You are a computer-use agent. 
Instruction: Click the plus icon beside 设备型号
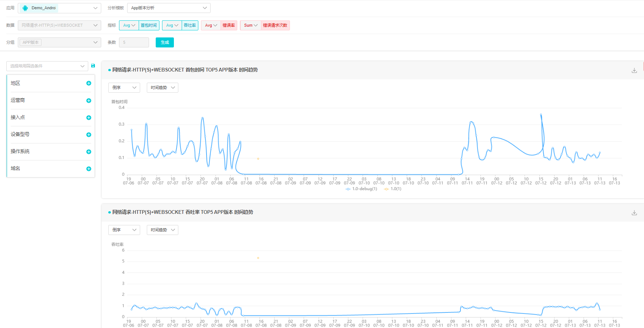pyautogui.click(x=89, y=135)
